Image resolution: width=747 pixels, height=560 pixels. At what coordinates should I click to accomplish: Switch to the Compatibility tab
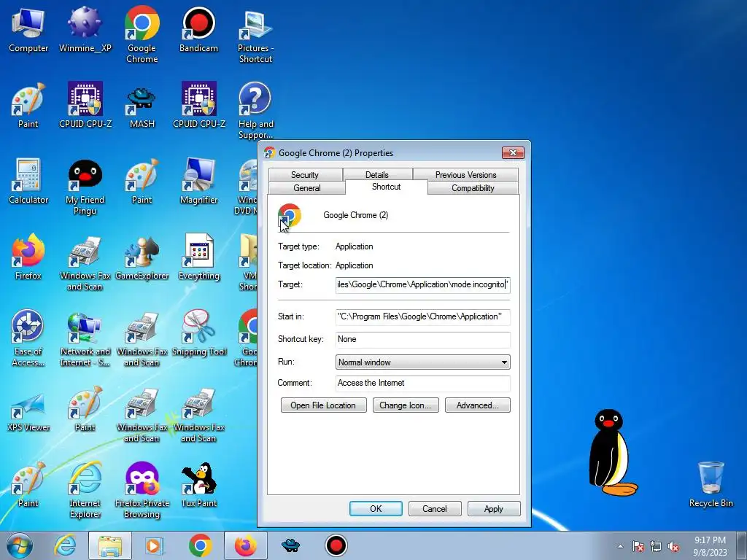(x=473, y=187)
